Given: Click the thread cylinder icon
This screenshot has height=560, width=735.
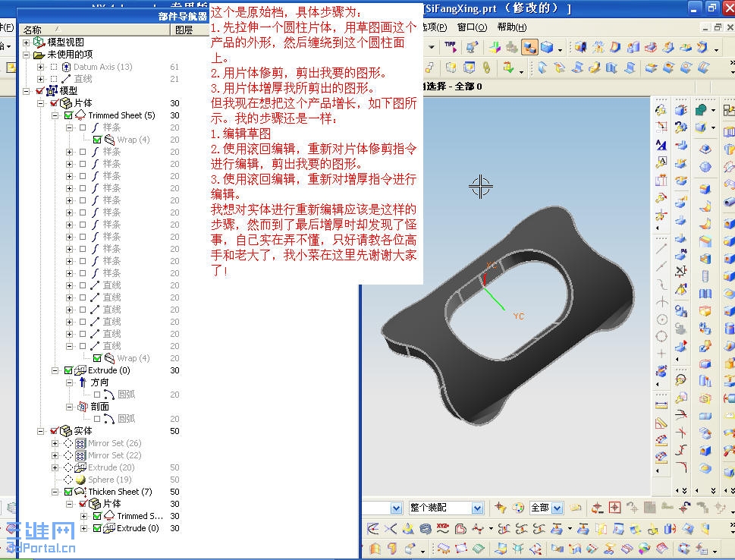Looking at the screenshot, I should (705, 275).
